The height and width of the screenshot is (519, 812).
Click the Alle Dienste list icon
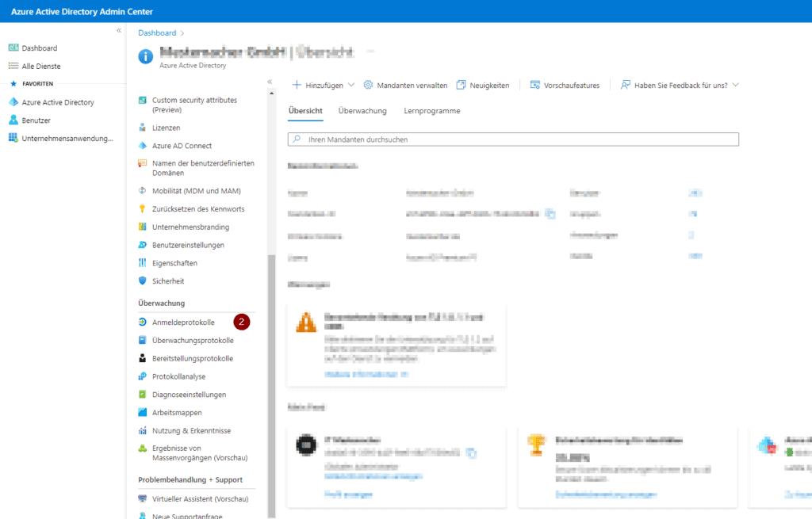pyautogui.click(x=13, y=66)
